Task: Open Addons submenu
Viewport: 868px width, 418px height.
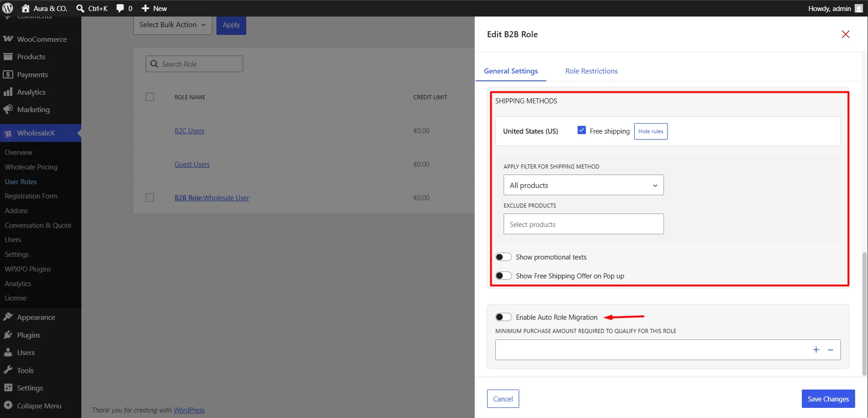Action: 16,211
